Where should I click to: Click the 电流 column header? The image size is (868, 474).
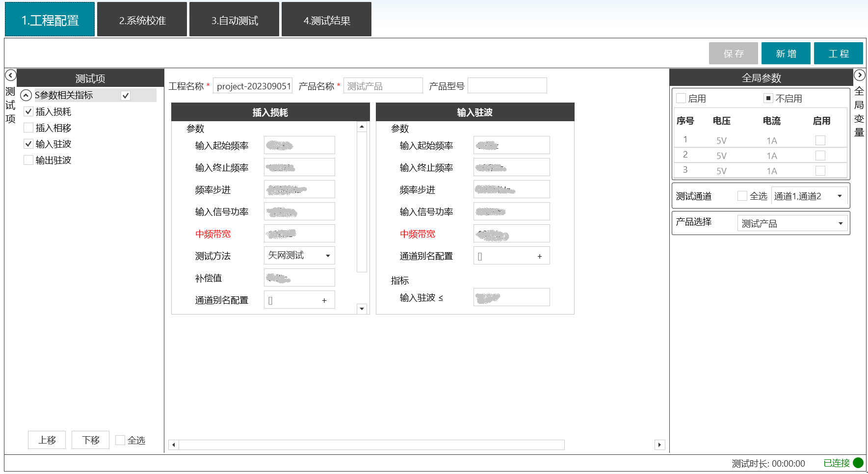coord(771,121)
